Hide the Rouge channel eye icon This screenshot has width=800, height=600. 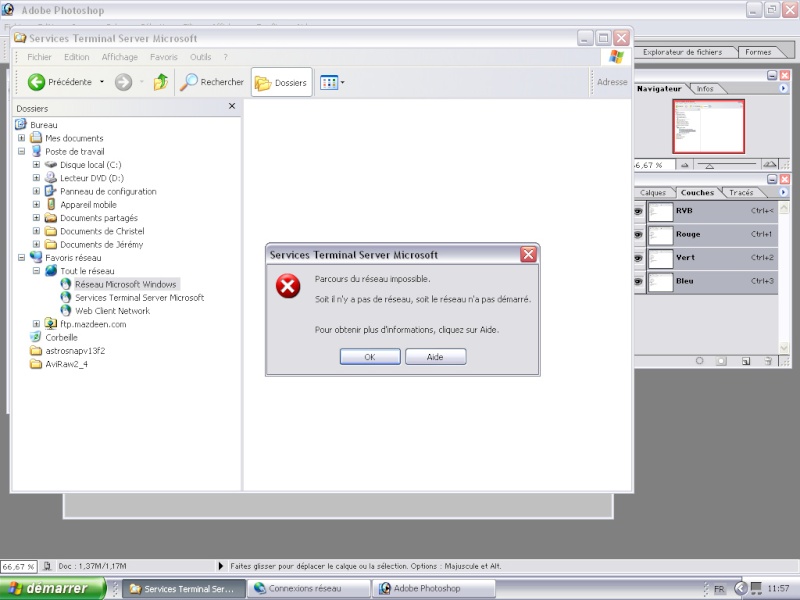[638, 234]
